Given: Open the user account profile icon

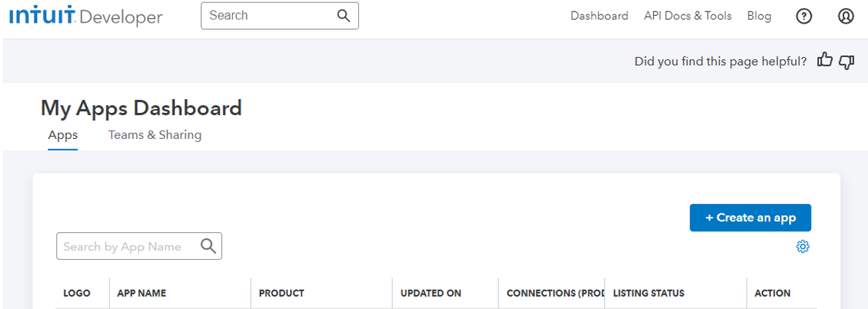Looking at the screenshot, I should click(846, 16).
